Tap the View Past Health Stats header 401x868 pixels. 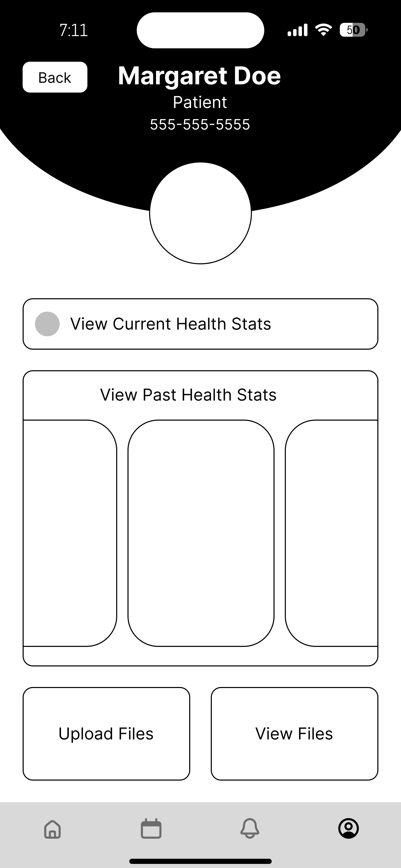[188, 395]
